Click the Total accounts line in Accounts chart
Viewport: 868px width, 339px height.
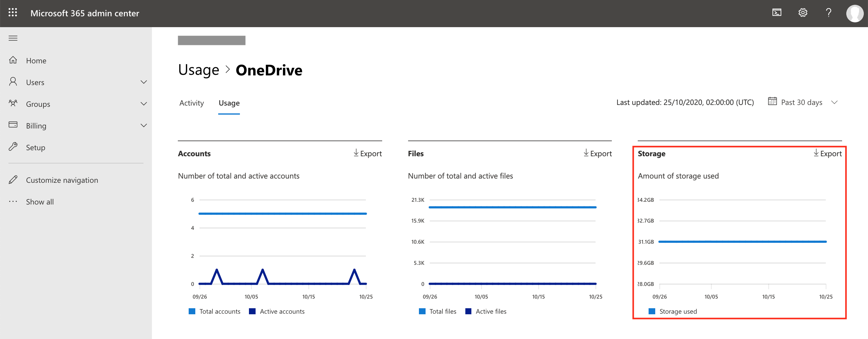click(x=282, y=214)
